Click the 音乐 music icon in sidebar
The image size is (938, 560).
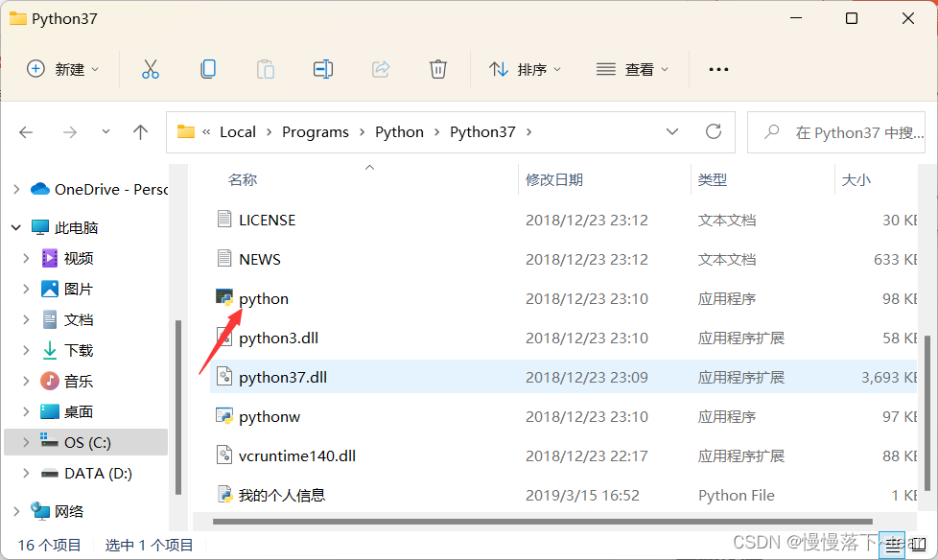pos(50,381)
